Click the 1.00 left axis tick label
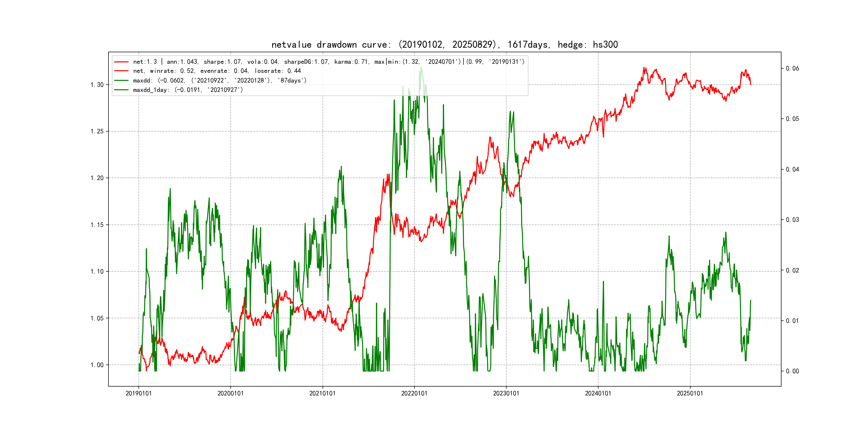 pyautogui.click(x=97, y=365)
